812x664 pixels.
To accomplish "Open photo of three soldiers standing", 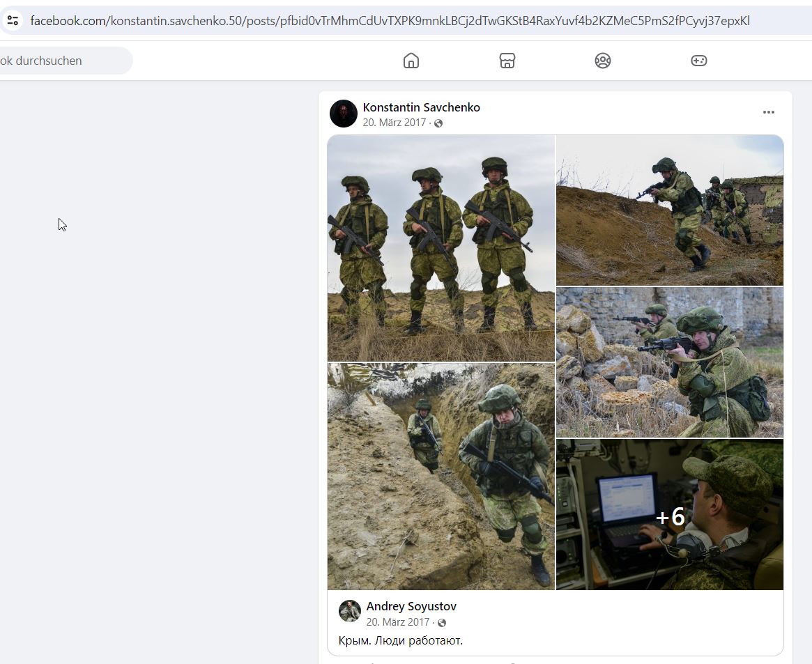I will click(x=441, y=248).
